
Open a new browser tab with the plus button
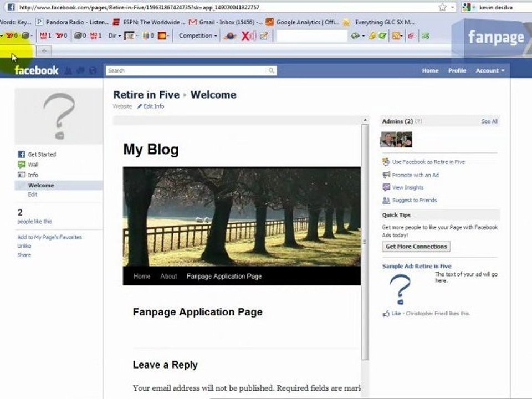(x=44, y=51)
